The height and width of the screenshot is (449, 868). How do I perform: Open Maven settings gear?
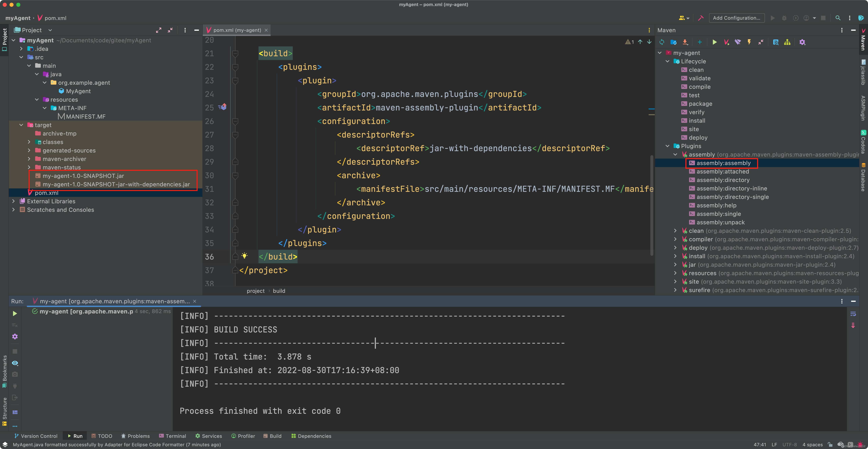coord(802,42)
